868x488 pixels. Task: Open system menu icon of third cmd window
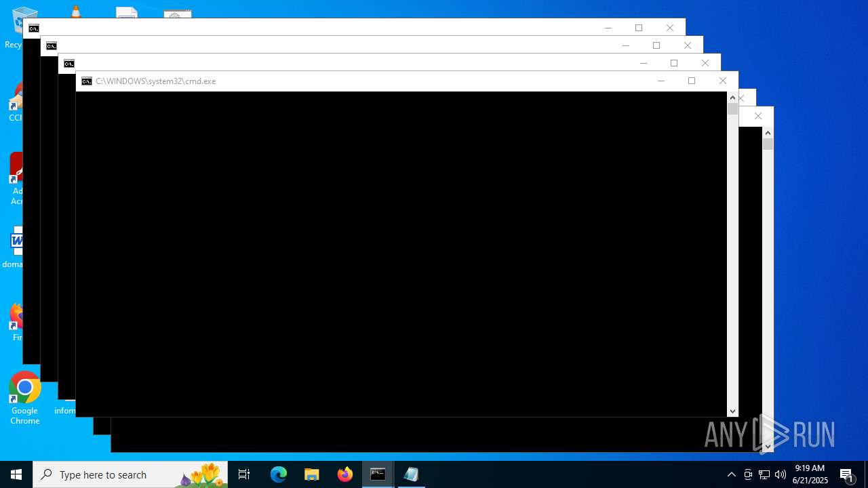tap(52, 46)
